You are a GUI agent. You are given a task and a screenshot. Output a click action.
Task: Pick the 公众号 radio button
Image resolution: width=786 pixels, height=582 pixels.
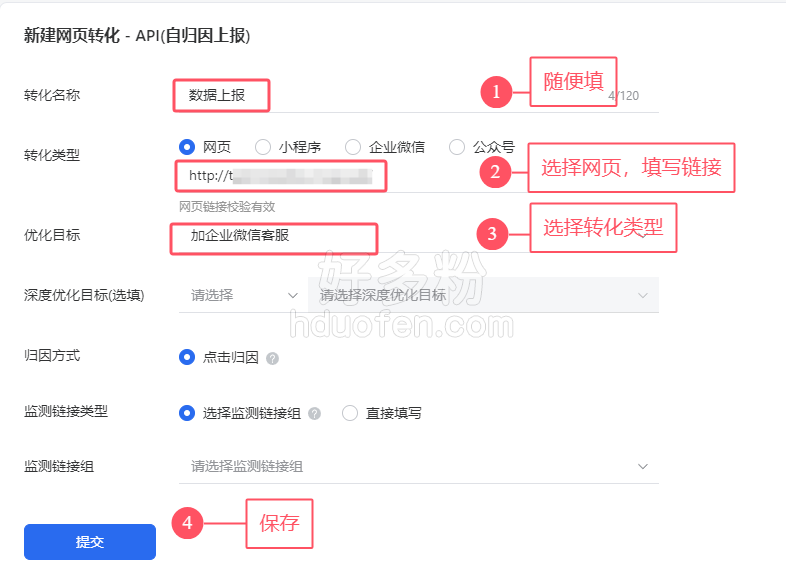(x=457, y=147)
